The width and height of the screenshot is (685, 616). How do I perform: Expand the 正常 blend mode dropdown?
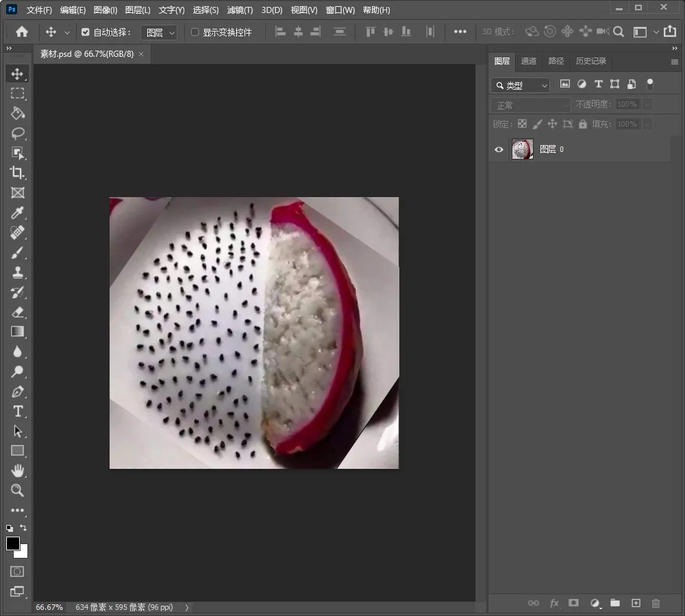click(530, 105)
